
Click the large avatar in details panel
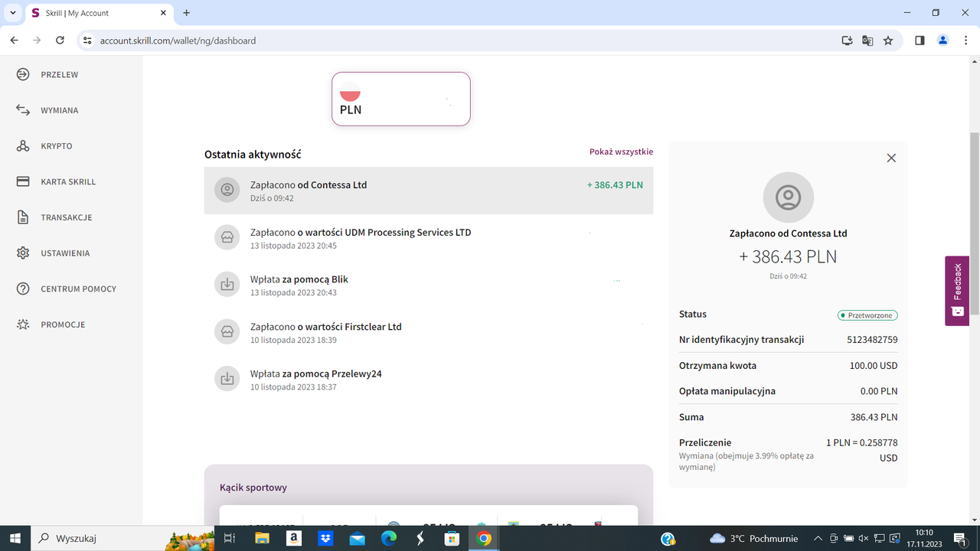[788, 197]
